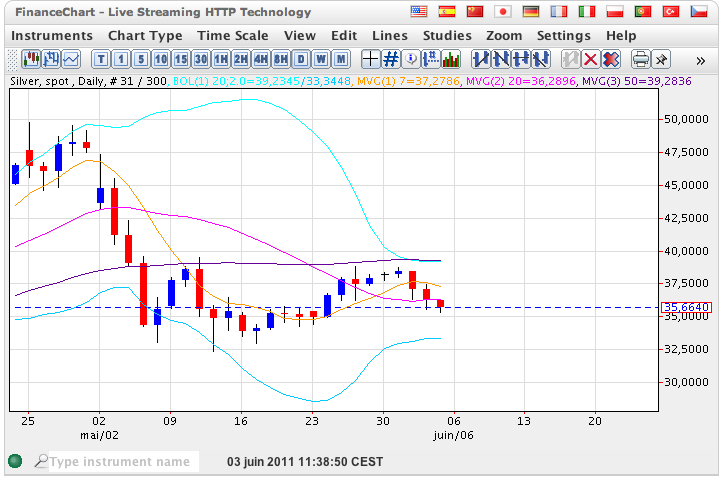Open the Instruments dropdown menu
The height and width of the screenshot is (482, 721).
(x=52, y=35)
